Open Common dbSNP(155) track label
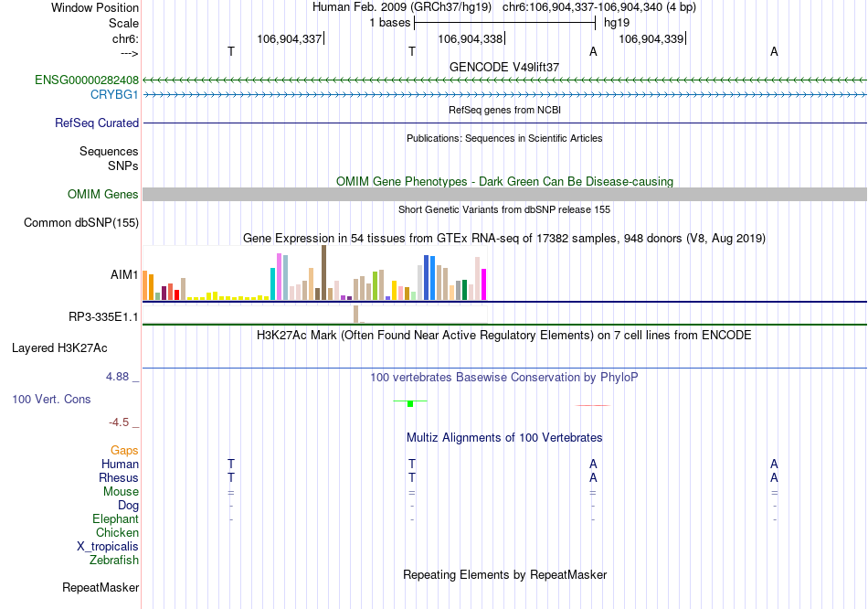This screenshot has height=609, width=868. 80,223
